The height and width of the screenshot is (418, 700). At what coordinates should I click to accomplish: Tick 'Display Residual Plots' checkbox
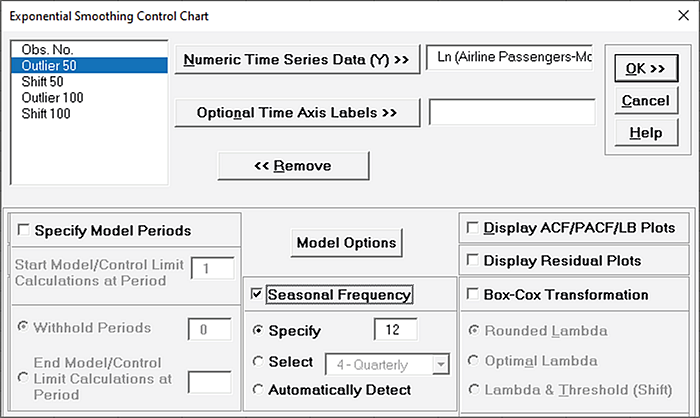tap(473, 261)
